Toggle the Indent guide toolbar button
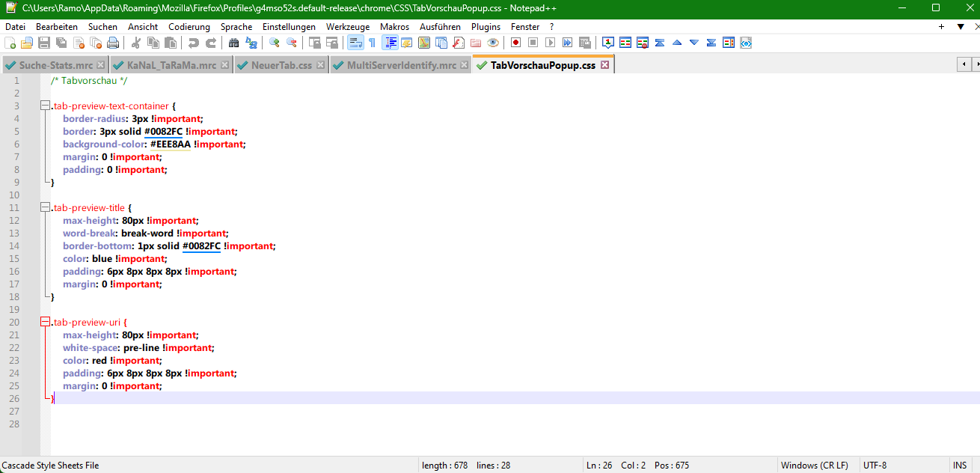The height and width of the screenshot is (473, 980). tap(391, 43)
